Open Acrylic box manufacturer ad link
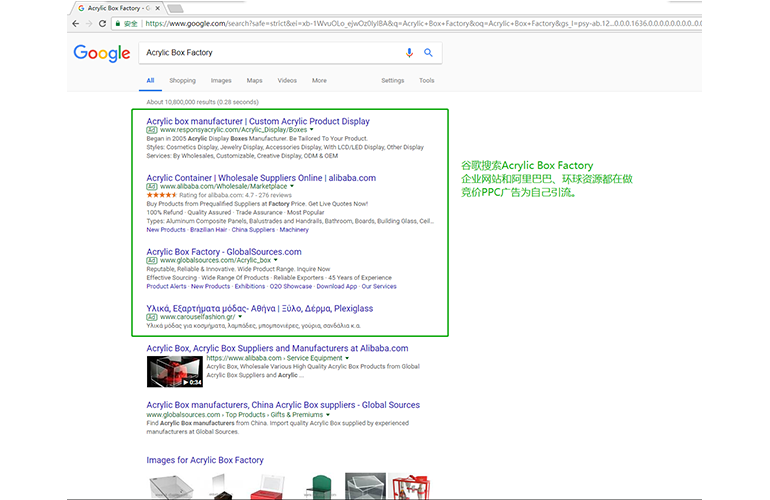 (258, 121)
